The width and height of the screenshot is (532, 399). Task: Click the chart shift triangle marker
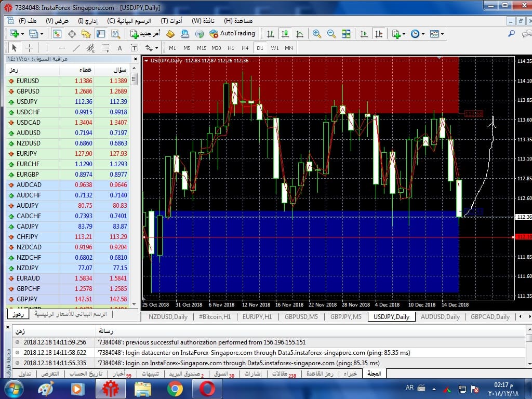[440, 58]
